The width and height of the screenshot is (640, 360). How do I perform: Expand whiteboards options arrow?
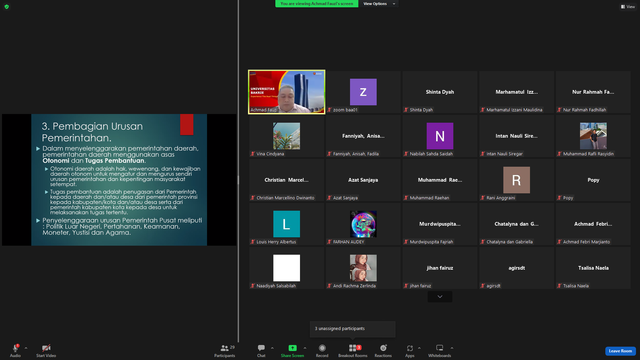[x=452, y=348]
